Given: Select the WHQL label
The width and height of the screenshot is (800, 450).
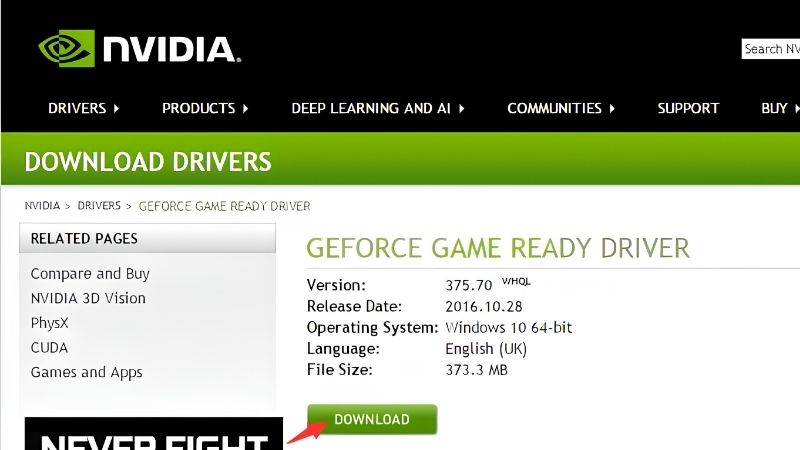Looking at the screenshot, I should tap(516, 281).
